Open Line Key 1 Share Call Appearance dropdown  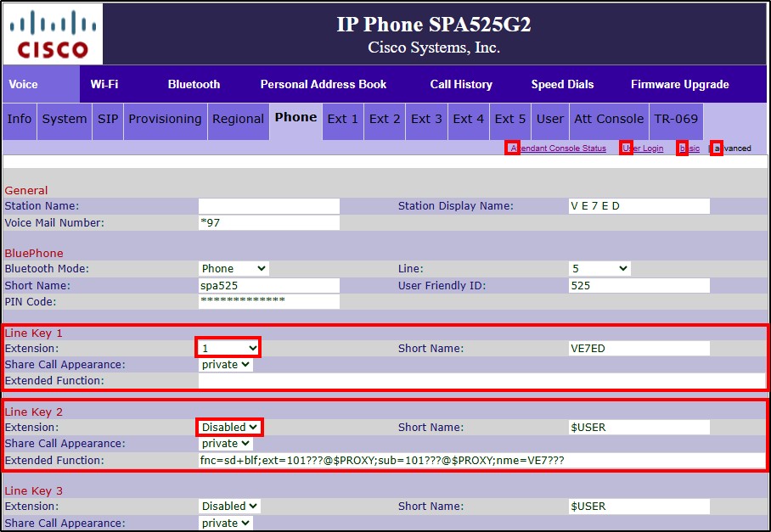coord(226,365)
